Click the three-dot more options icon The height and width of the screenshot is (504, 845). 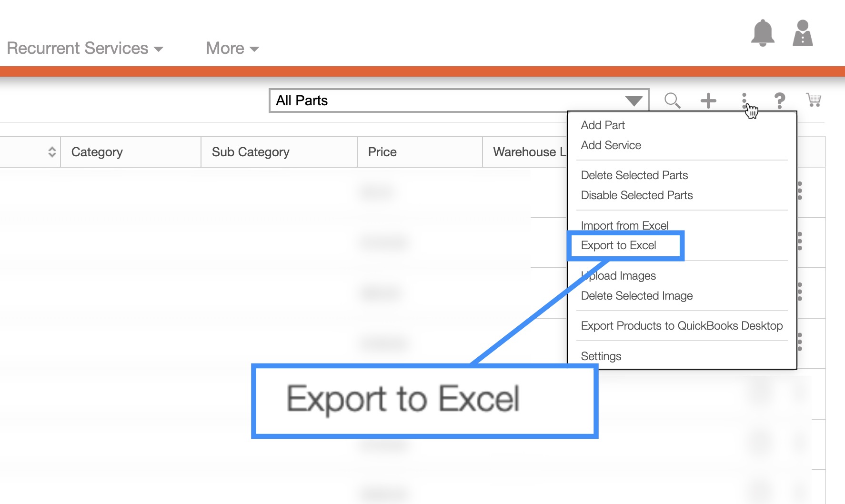click(x=744, y=100)
